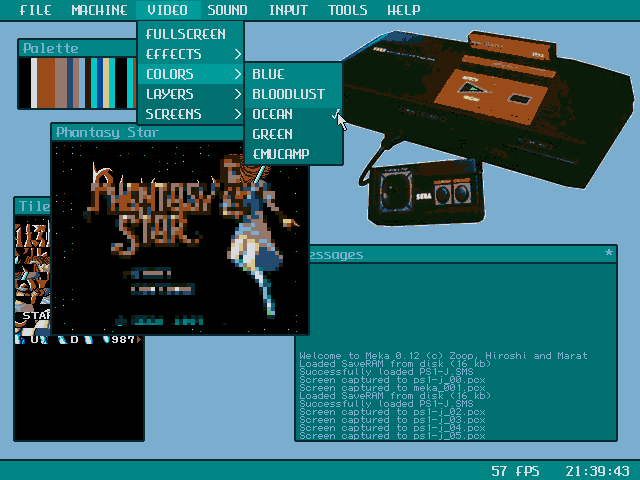The image size is (640, 480).
Task: Expand the Screens submenu arrow
Action: pos(238,114)
